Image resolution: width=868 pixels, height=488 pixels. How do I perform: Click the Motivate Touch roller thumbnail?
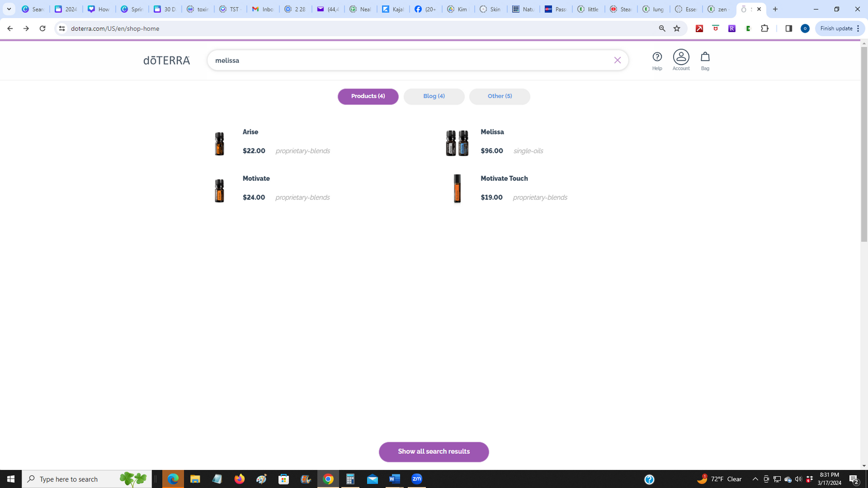457,189
